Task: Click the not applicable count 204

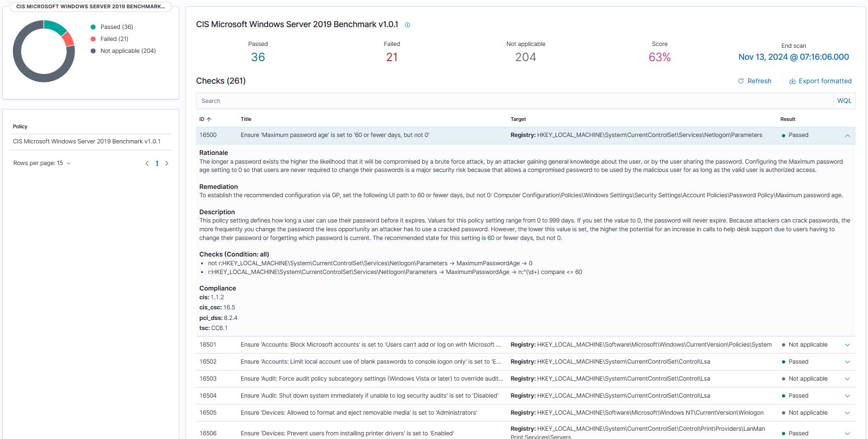Action: point(526,57)
